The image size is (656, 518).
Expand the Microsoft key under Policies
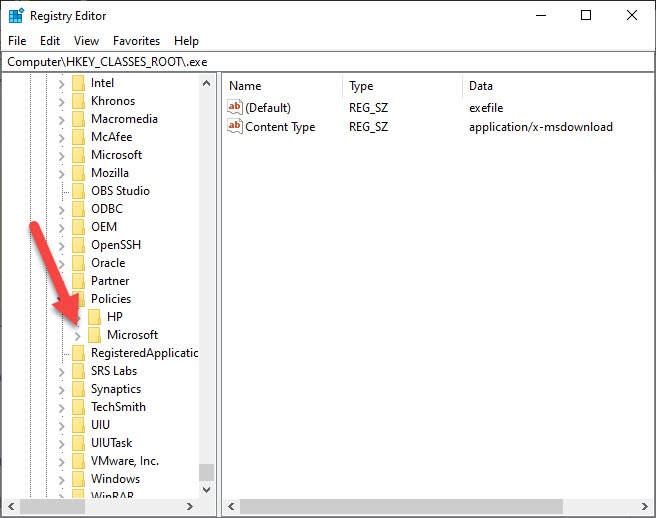tap(78, 335)
